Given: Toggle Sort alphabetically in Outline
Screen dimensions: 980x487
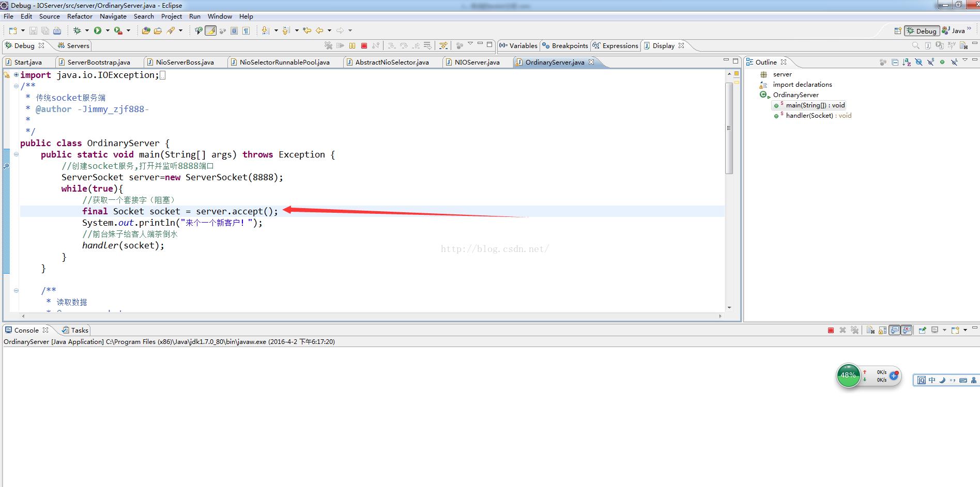Looking at the screenshot, I should tap(907, 62).
